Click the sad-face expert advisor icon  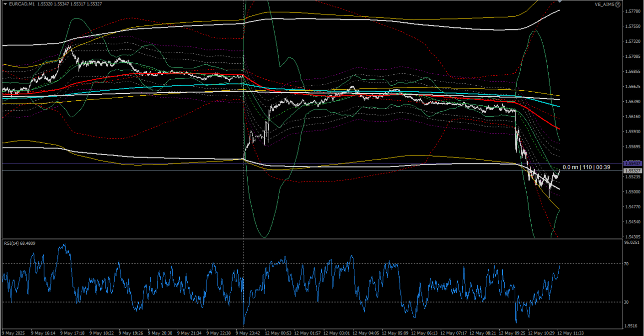coord(618,4)
